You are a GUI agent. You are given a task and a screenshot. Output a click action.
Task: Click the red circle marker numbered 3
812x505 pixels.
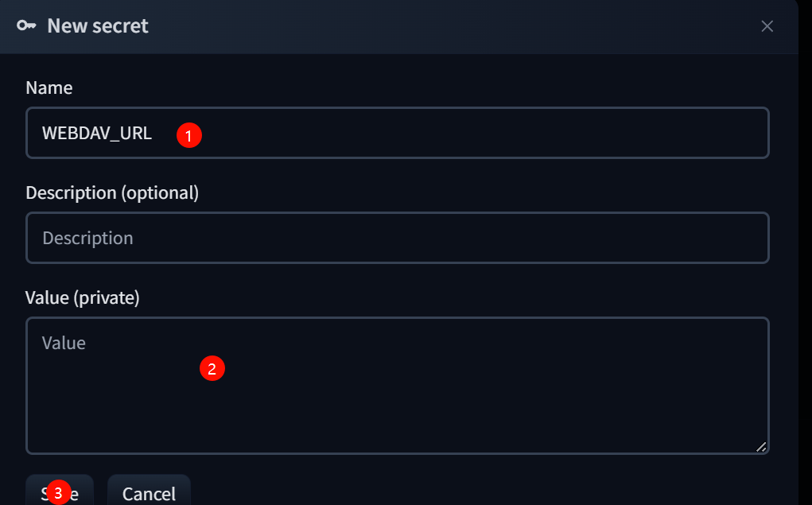pyautogui.click(x=58, y=493)
